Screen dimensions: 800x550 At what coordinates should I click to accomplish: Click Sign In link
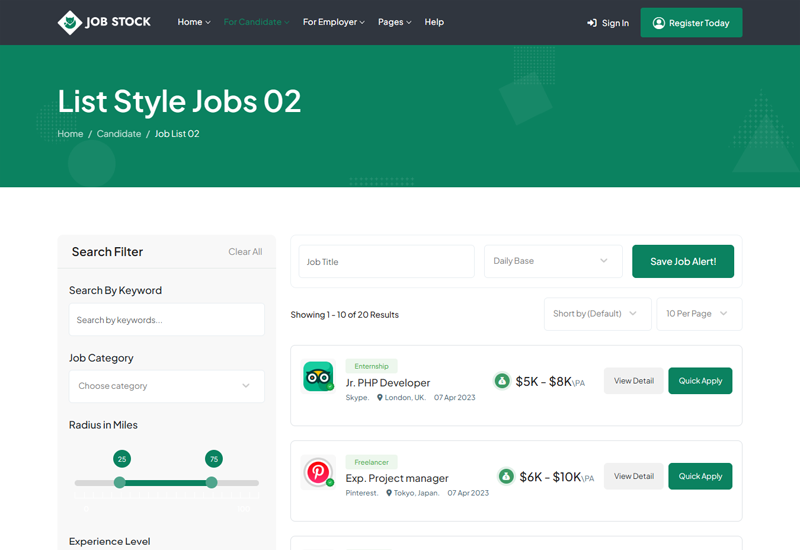[608, 23]
